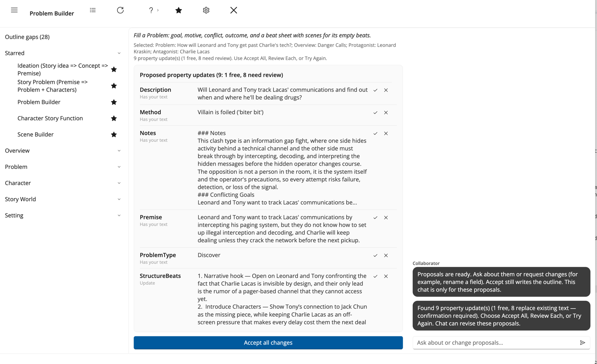Click the 'Found 9 property update(s)' chat message
597x364 pixels.
501,315
